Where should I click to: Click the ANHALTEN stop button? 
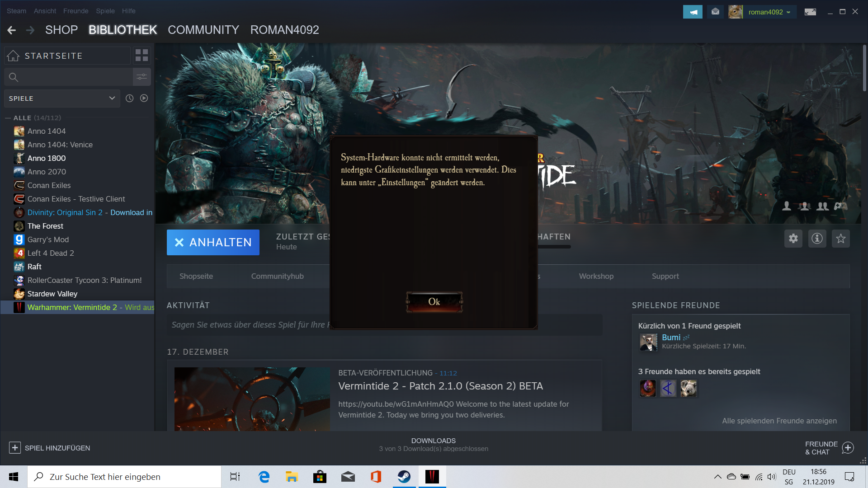213,242
